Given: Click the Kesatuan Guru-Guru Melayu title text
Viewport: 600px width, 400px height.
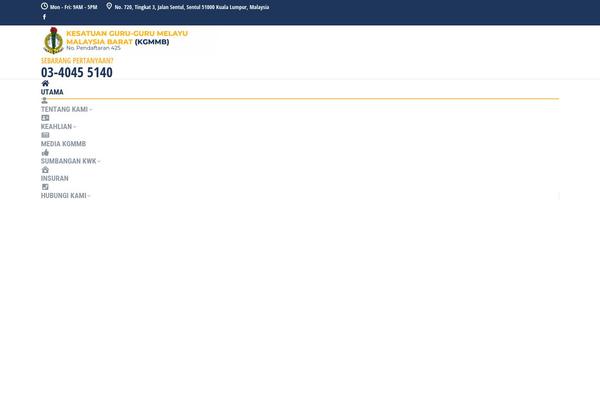Looking at the screenshot, I should [x=127, y=38].
